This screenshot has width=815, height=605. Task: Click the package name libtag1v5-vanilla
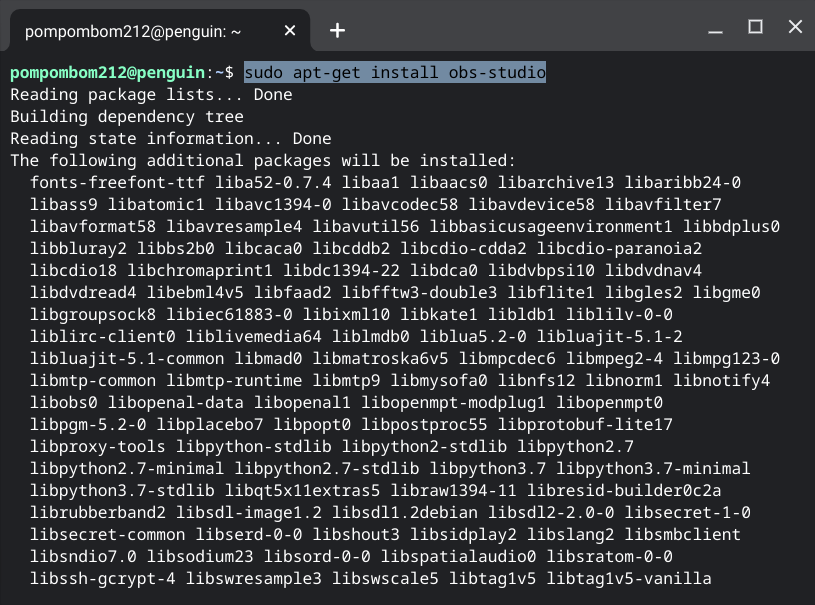point(629,578)
